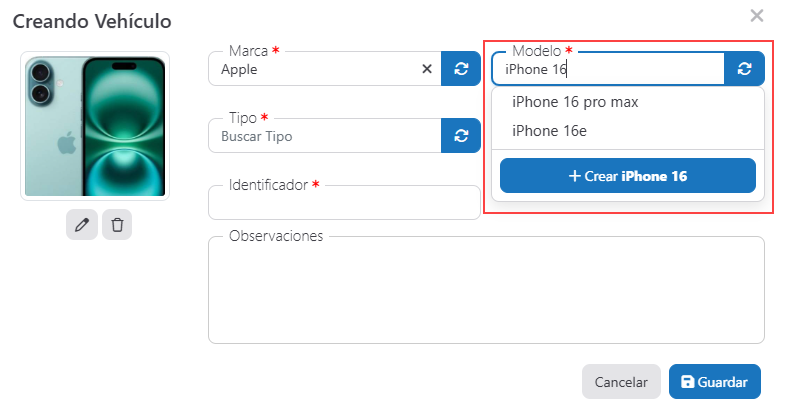Delete the vehicle image with trash icon
This screenshot has width=786, height=412.
(117, 225)
